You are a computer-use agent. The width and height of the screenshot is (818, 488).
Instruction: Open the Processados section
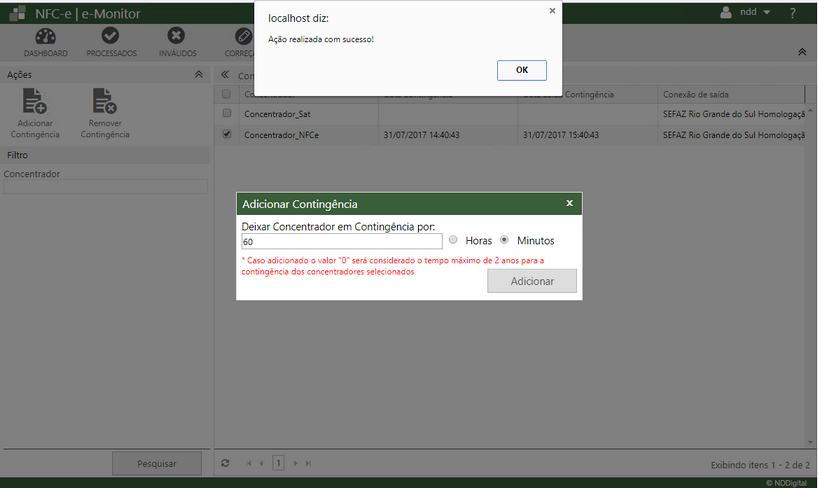click(111, 38)
